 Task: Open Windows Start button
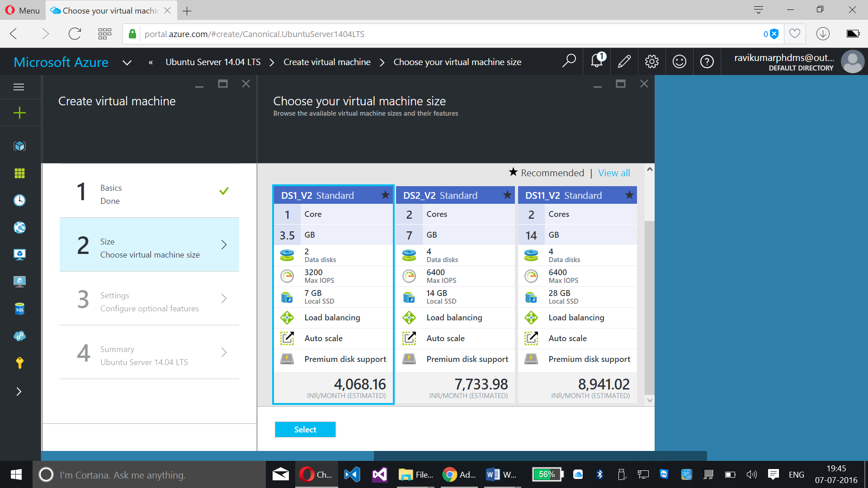point(16,474)
